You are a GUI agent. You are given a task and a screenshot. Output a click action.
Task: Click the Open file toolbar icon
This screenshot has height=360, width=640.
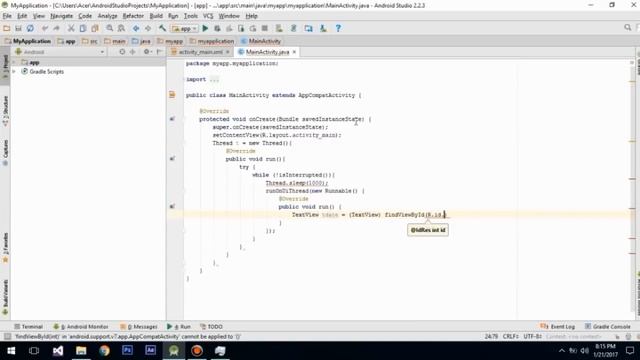[x=7, y=28]
